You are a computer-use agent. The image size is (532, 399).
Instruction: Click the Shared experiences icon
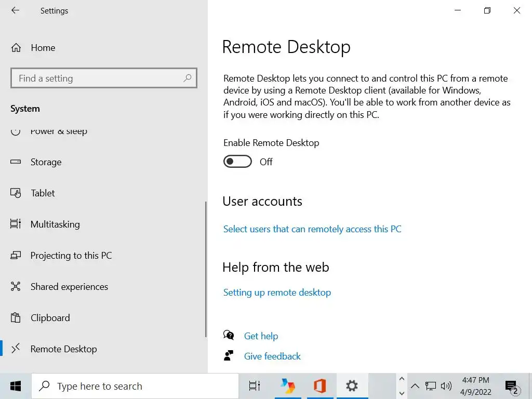click(16, 287)
